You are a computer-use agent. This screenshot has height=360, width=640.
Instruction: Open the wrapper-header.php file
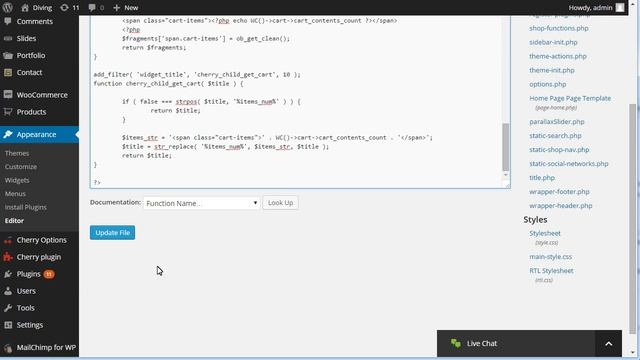[560, 206]
